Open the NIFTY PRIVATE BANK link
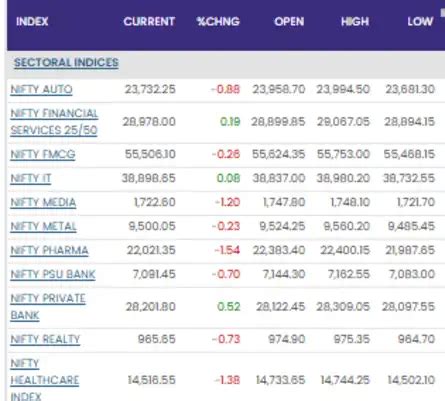The width and height of the screenshot is (445, 401). click(48, 307)
